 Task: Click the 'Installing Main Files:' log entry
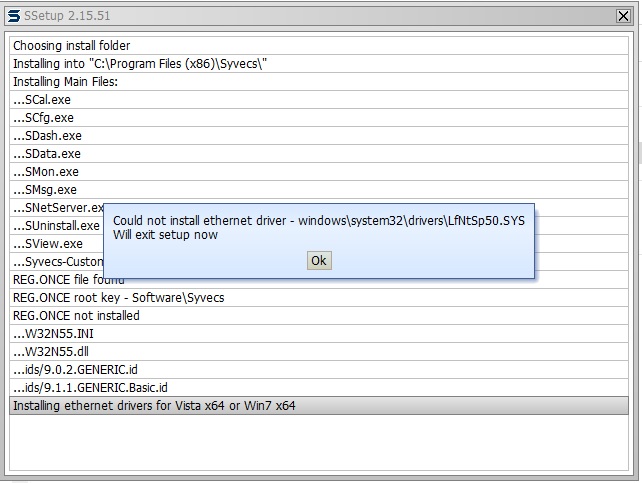(x=65, y=82)
